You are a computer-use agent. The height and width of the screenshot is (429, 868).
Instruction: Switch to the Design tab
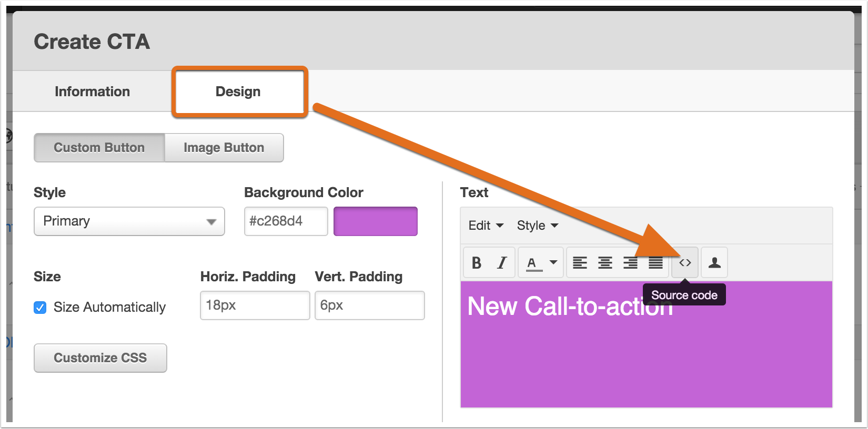click(x=238, y=91)
